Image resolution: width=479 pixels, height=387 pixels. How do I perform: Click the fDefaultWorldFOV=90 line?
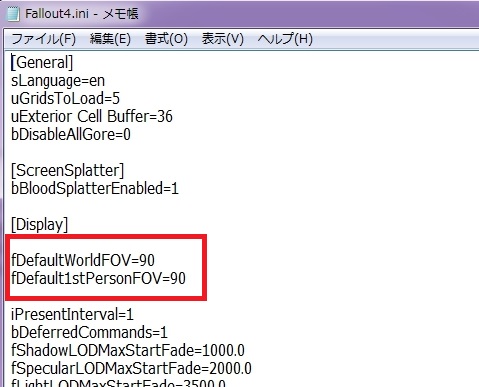click(83, 260)
